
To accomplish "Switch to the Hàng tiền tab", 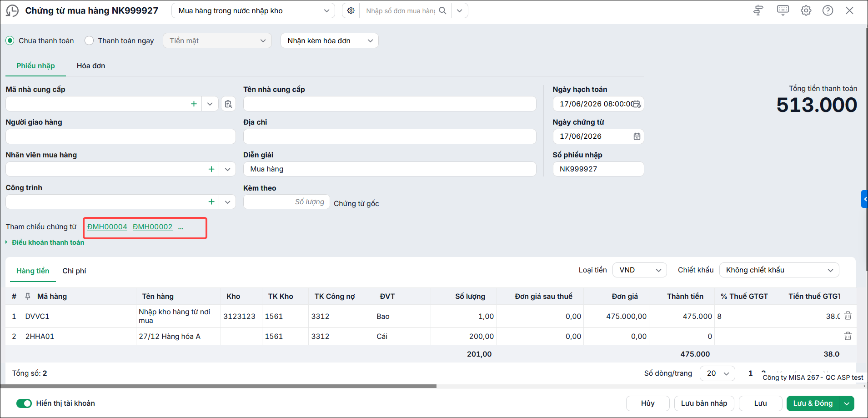I will 33,271.
